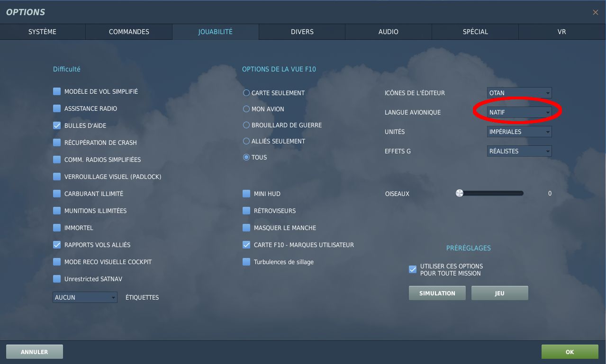Image resolution: width=606 pixels, height=364 pixels.
Task: Switch to the Commandes tab
Action: coord(129,32)
